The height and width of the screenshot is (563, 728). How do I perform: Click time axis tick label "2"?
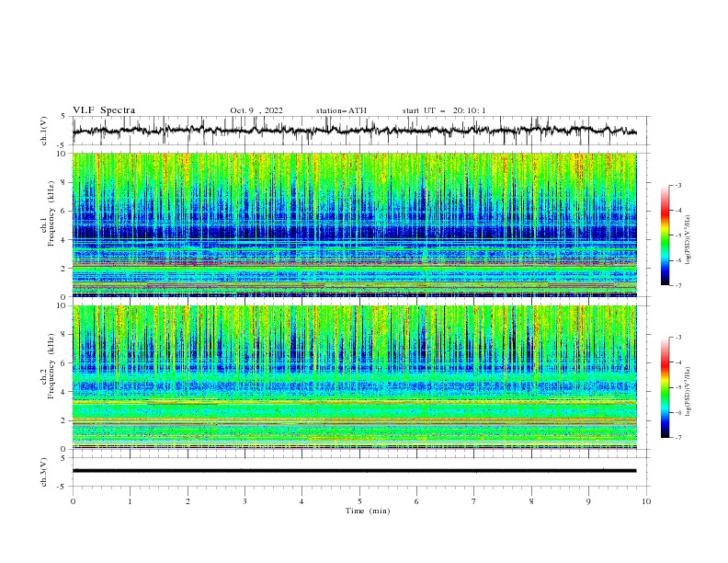point(188,501)
